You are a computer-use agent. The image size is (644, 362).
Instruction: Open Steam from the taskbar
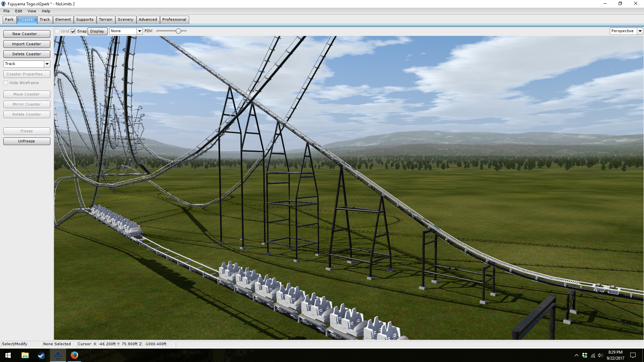41,355
